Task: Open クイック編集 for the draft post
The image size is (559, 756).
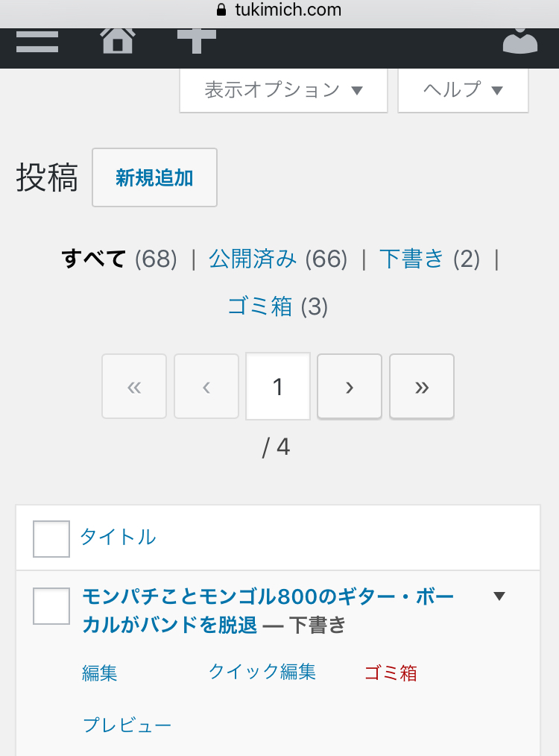Action: (262, 672)
